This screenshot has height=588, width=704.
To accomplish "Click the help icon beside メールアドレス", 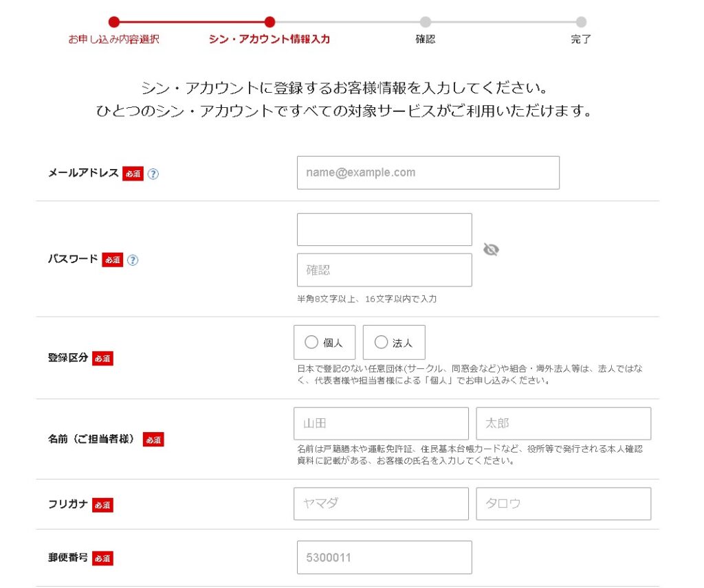I will (x=153, y=174).
